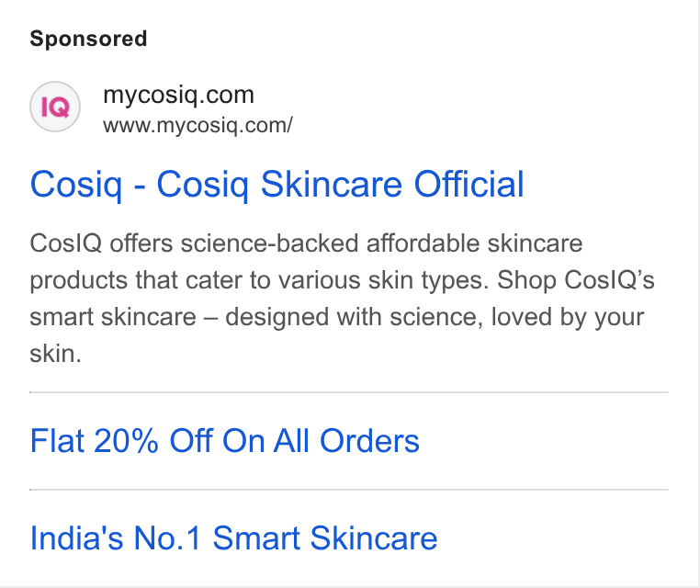Click the "20%" text in the discount sitelink

[x=127, y=441]
